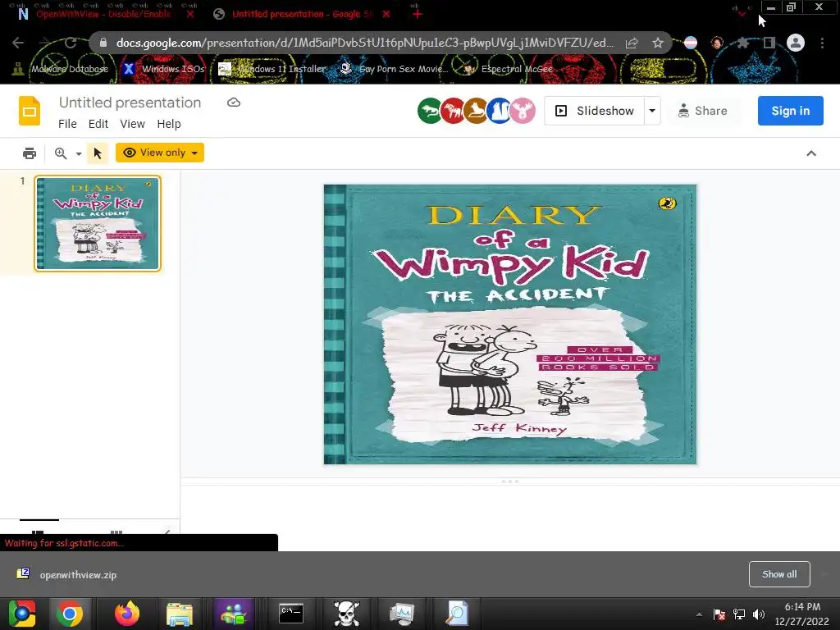Screen dimensions: 840x630
Task: Open the skull-and-crossbones taskbar app
Action: coord(347,614)
